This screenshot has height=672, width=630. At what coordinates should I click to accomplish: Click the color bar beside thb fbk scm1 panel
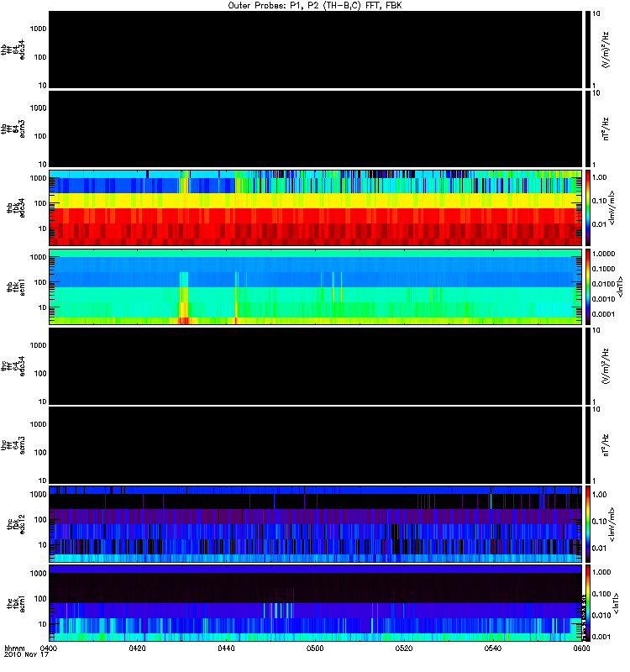pos(587,286)
